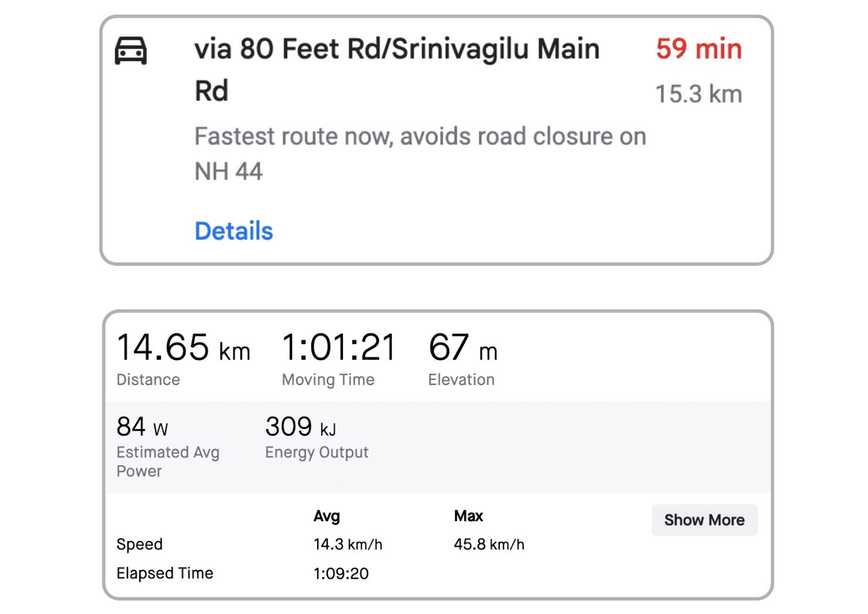Select the NH 44 road closure note
The width and height of the screenshot is (868, 614).
click(420, 154)
